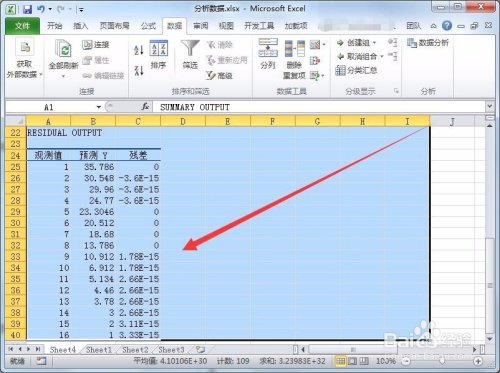Click the vertical scrollbar thumb
The width and height of the screenshot is (500, 373).
click(489, 285)
